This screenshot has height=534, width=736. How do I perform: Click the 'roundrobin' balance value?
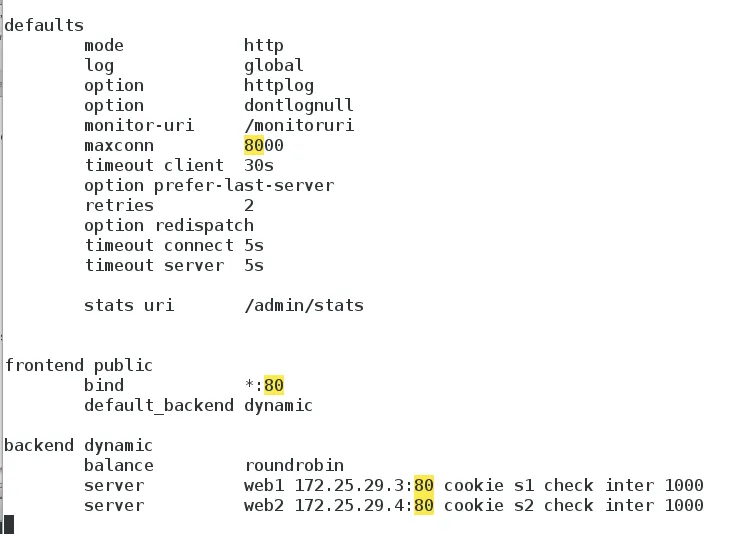tap(293, 465)
